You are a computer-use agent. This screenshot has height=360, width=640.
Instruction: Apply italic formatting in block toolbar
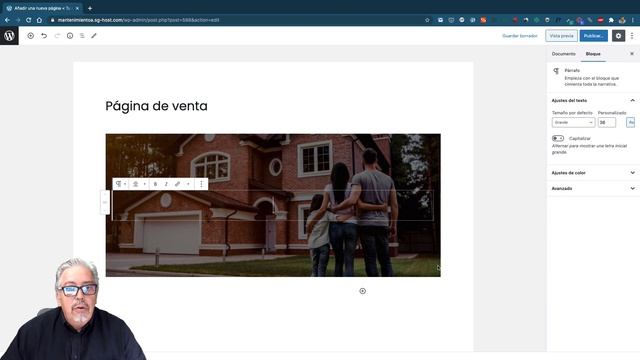click(166, 184)
